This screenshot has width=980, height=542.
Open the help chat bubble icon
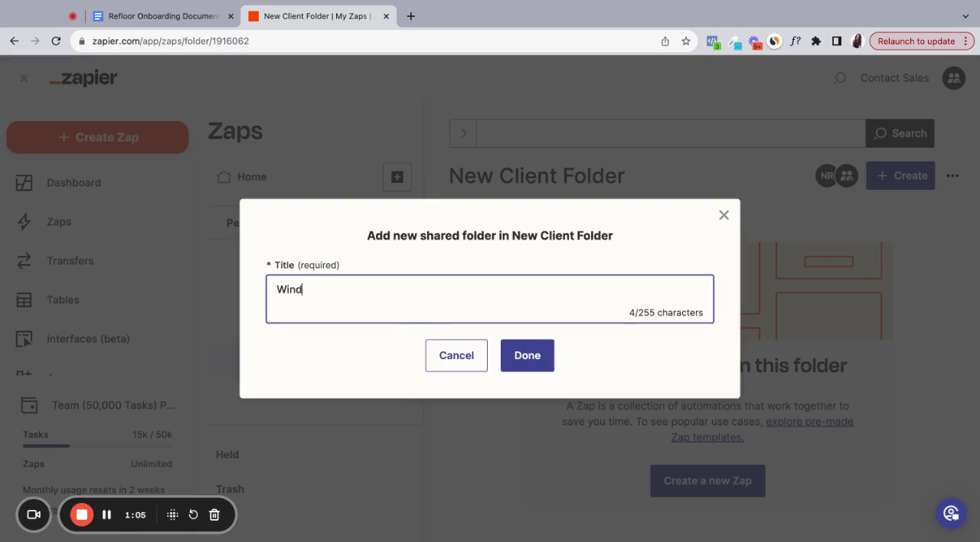coord(951,513)
